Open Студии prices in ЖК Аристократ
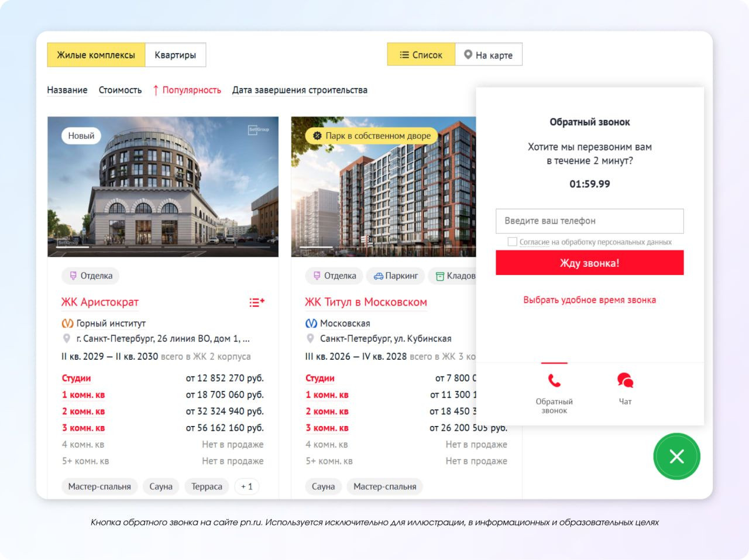The width and height of the screenshot is (749, 560). 76,378
